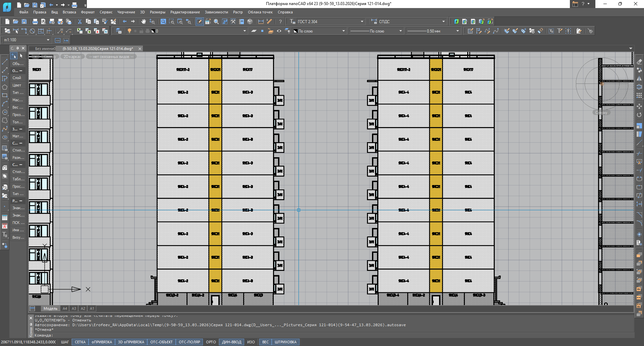
Task: Toggle СЕТКА grid display
Action: point(80,342)
